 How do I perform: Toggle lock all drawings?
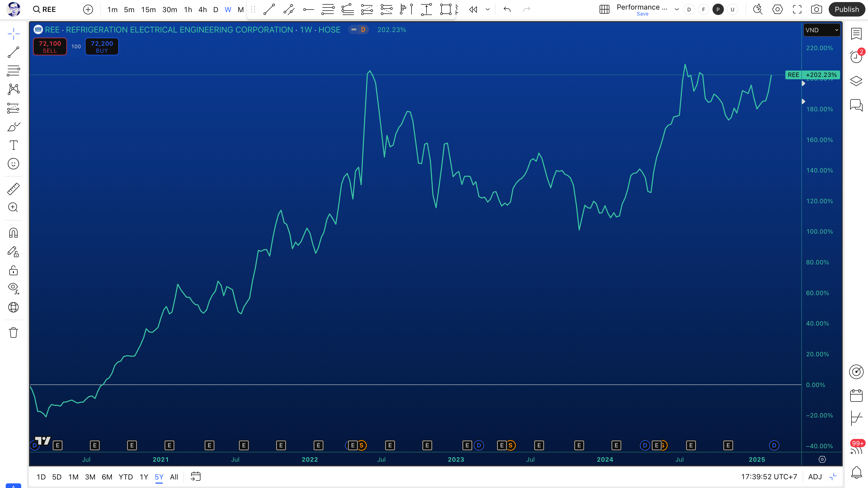[x=13, y=270]
